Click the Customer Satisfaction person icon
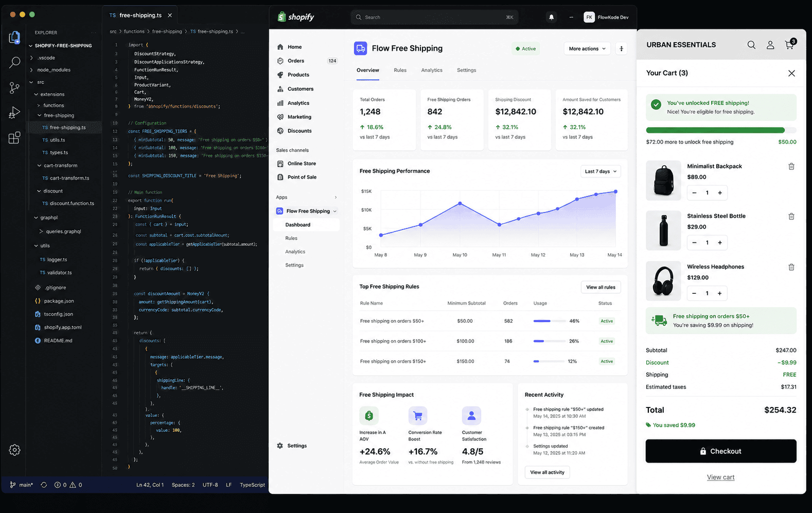Image resolution: width=812 pixels, height=513 pixels. tap(471, 415)
